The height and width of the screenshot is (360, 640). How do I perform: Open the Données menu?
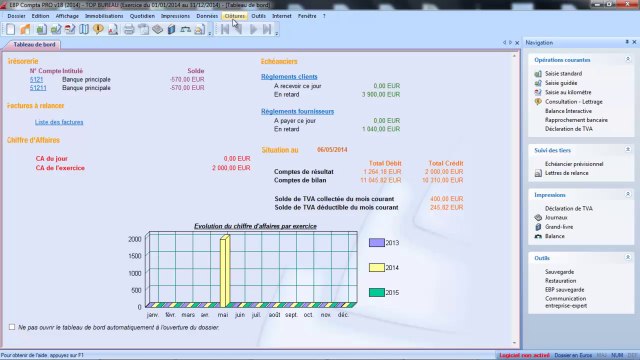(x=207, y=16)
